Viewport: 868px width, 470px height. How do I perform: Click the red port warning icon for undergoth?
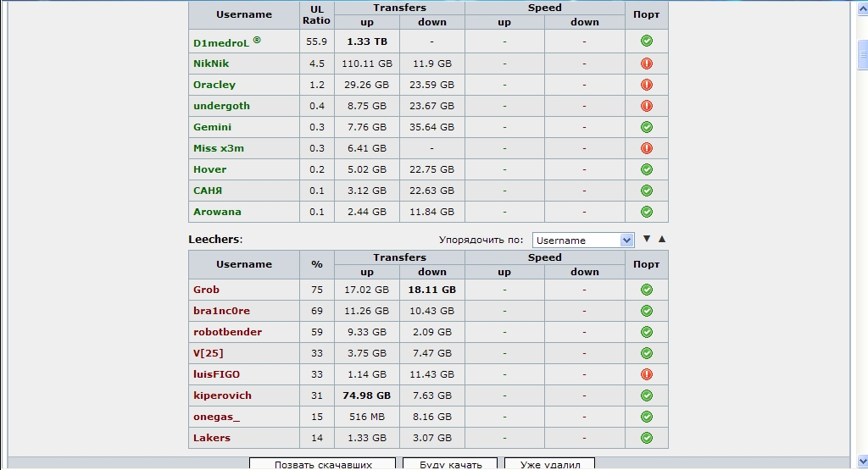click(x=646, y=106)
